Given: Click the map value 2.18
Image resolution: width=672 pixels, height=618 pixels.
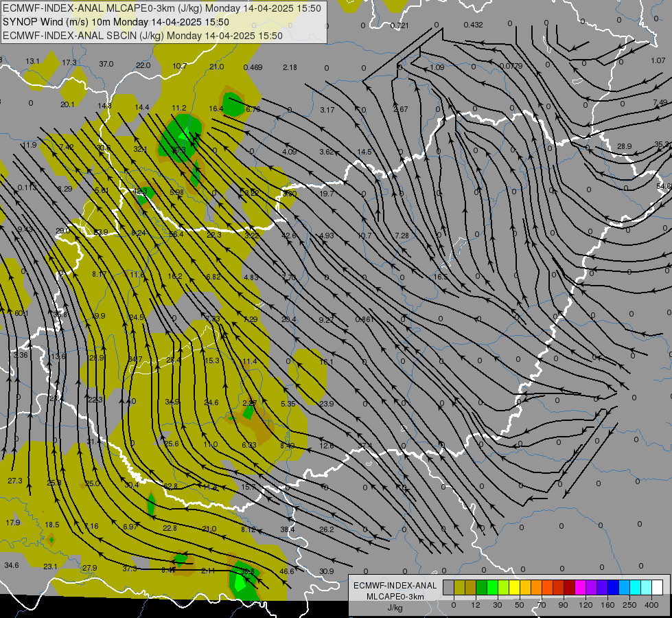Looking at the screenshot, I should tap(290, 67).
